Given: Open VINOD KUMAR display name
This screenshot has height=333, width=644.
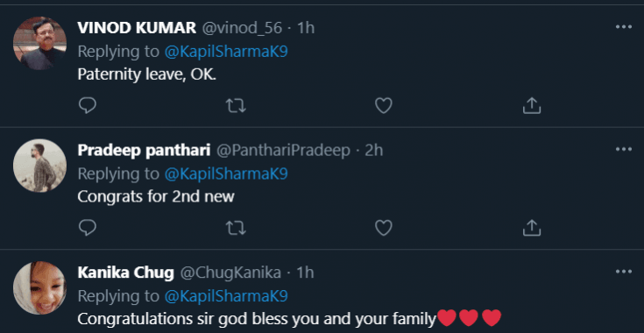Looking at the screenshot, I should (x=137, y=28).
